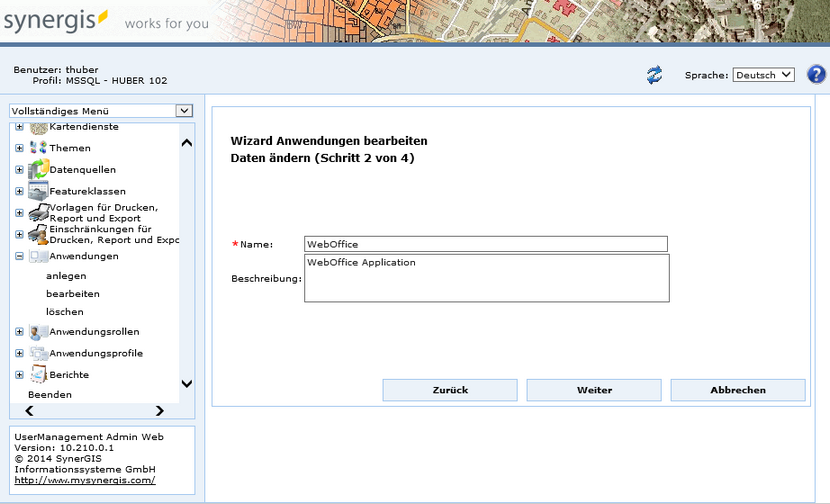Open the mysynergis.com link
Screen dimensions: 830x504
[x=85, y=480]
